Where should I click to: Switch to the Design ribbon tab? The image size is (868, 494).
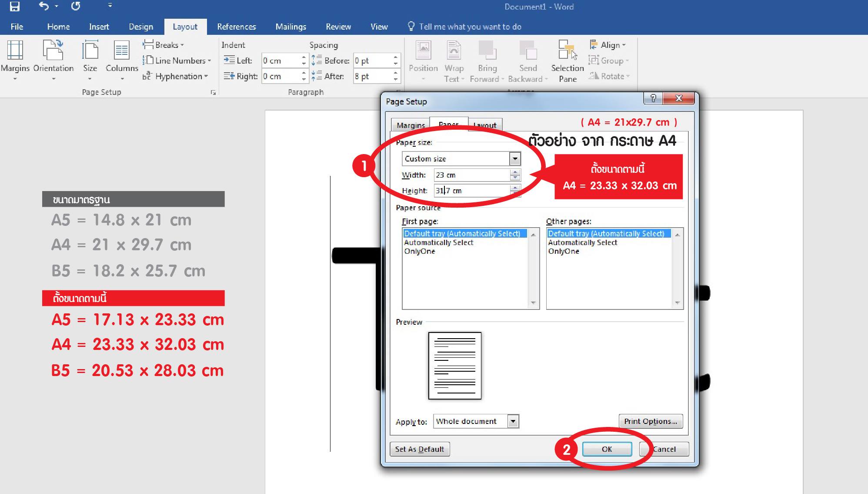click(x=141, y=27)
